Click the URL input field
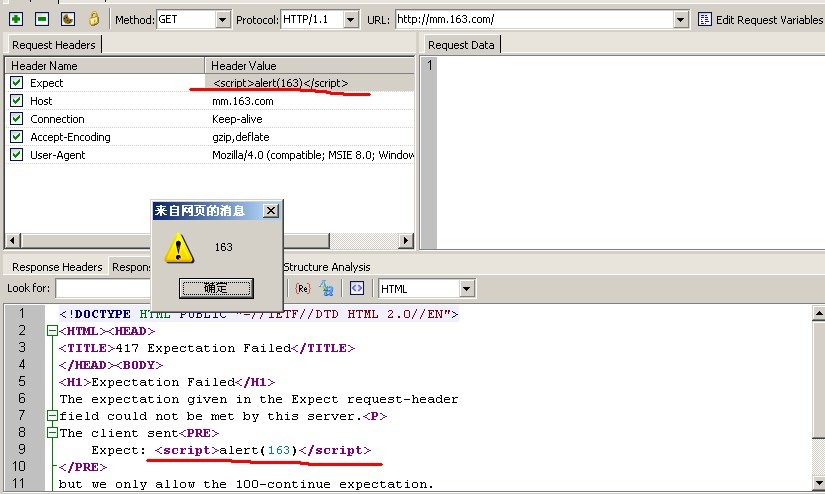This screenshot has width=825, height=494. pyautogui.click(x=535, y=20)
